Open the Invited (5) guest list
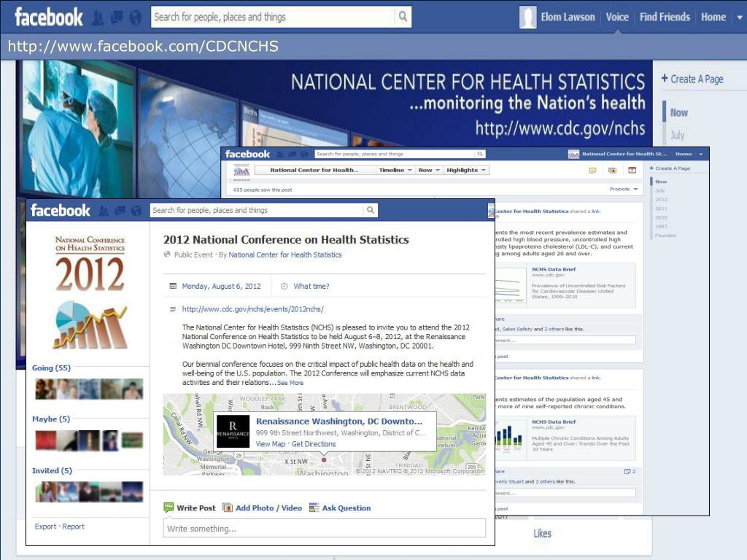747x560 pixels. point(52,470)
